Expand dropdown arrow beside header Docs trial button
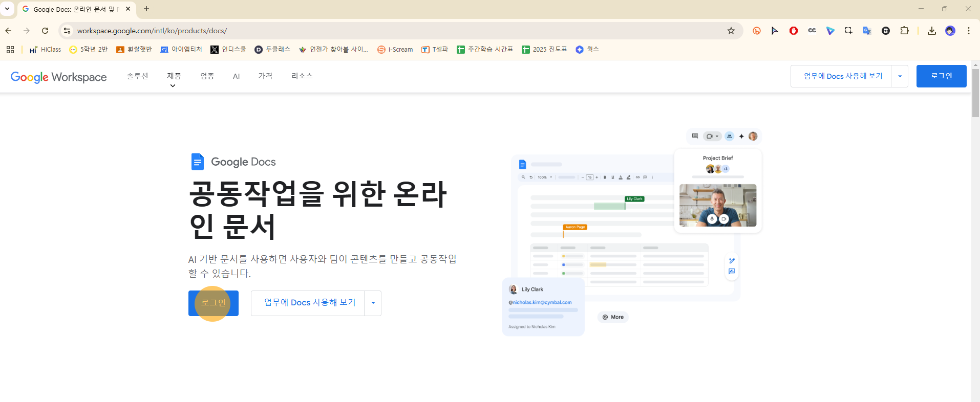The width and height of the screenshot is (980, 402). 900,76
